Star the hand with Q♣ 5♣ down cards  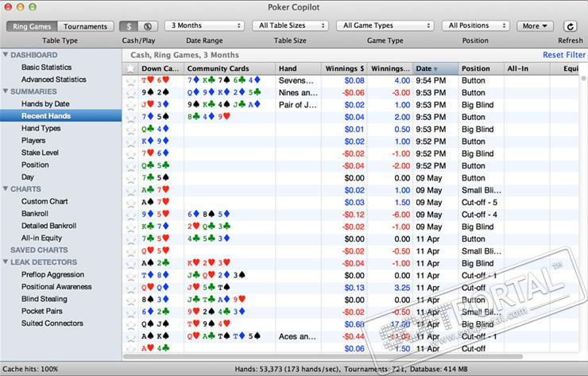[130, 166]
